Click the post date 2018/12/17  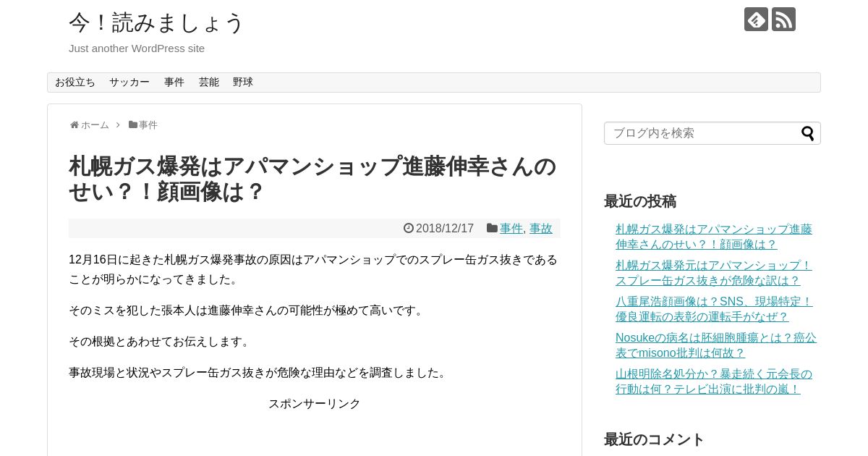pos(445,229)
